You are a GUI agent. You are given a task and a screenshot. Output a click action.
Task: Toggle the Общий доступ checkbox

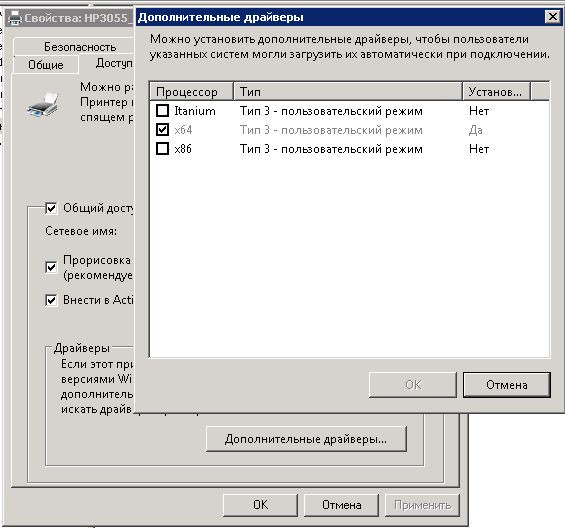pos(51,208)
